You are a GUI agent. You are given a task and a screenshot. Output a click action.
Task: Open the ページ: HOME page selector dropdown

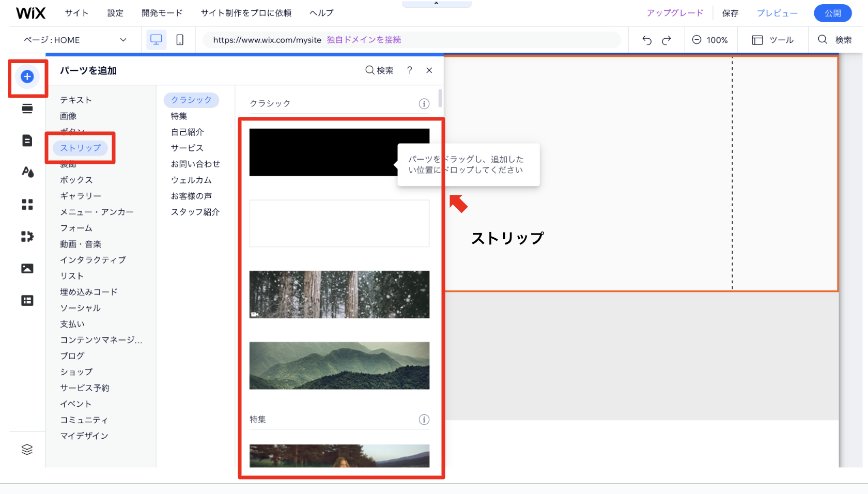(72, 40)
